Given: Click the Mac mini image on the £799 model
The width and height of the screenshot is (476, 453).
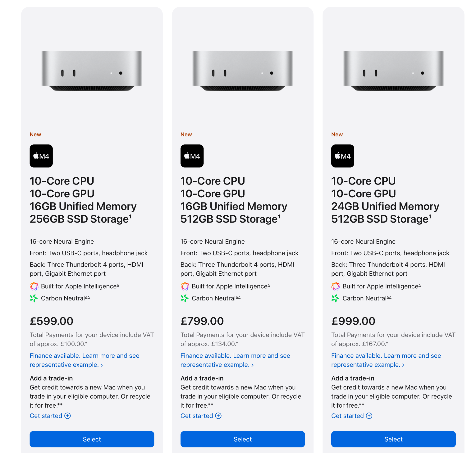Looking at the screenshot, I should tap(243, 71).
